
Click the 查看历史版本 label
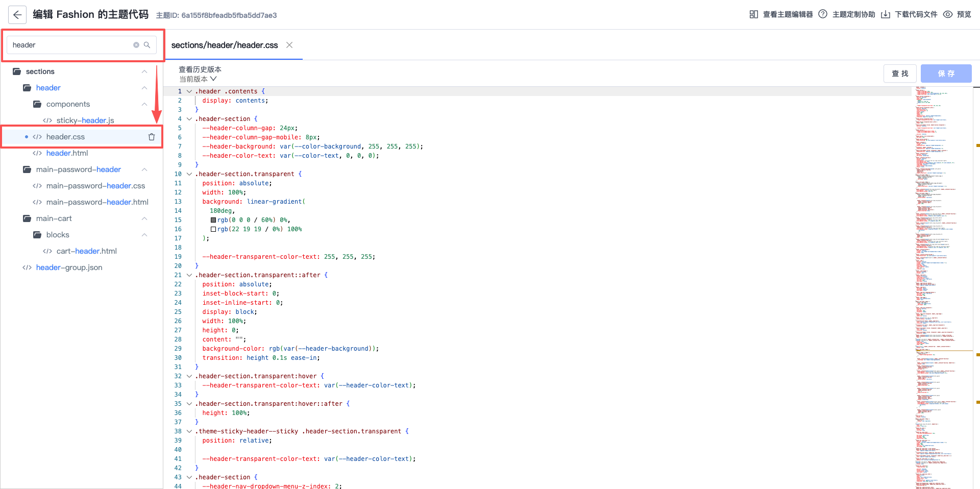(x=200, y=69)
